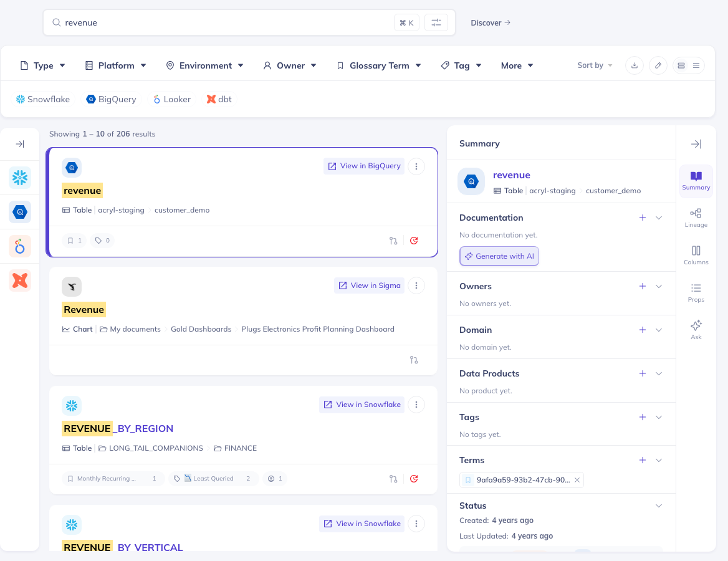Collapse the Tags section
This screenshot has width=728, height=561.
pyautogui.click(x=659, y=417)
